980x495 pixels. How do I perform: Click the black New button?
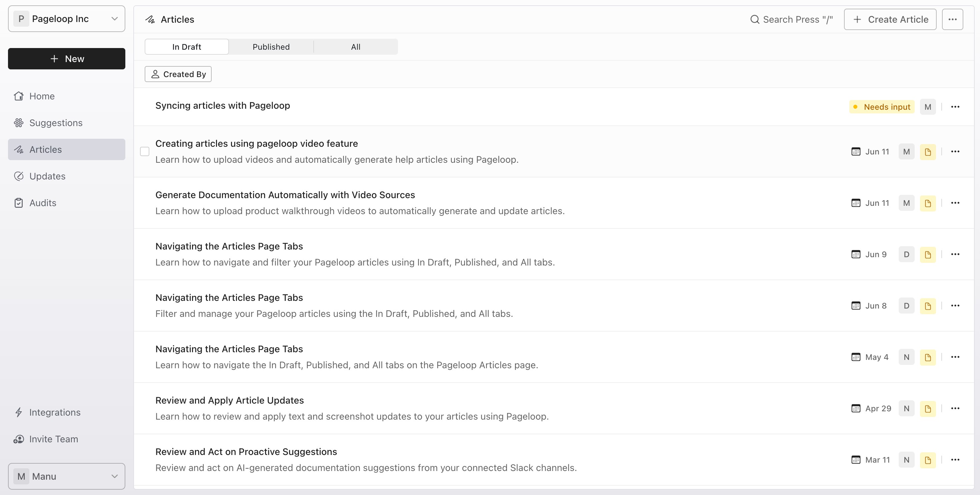tap(67, 59)
